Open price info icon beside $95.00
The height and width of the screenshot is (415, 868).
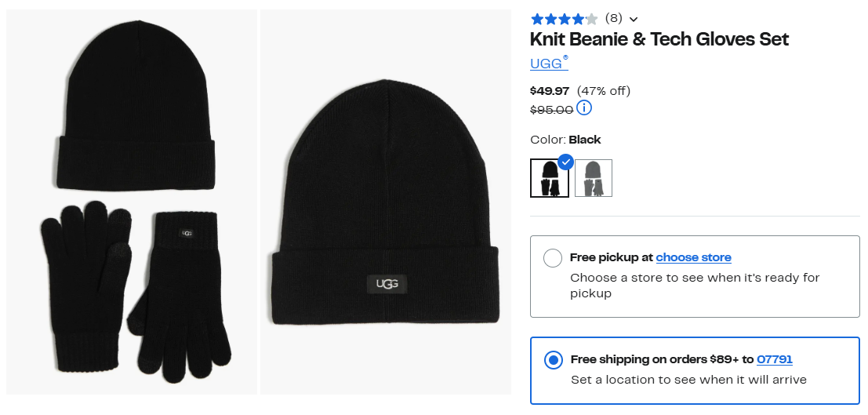(584, 108)
